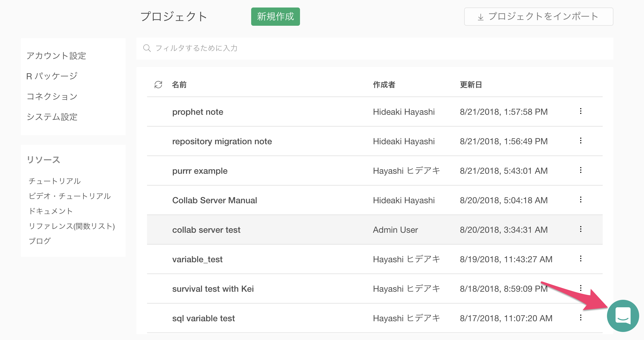
Task: Open three-dot menu for purrr example
Action: coord(581,170)
